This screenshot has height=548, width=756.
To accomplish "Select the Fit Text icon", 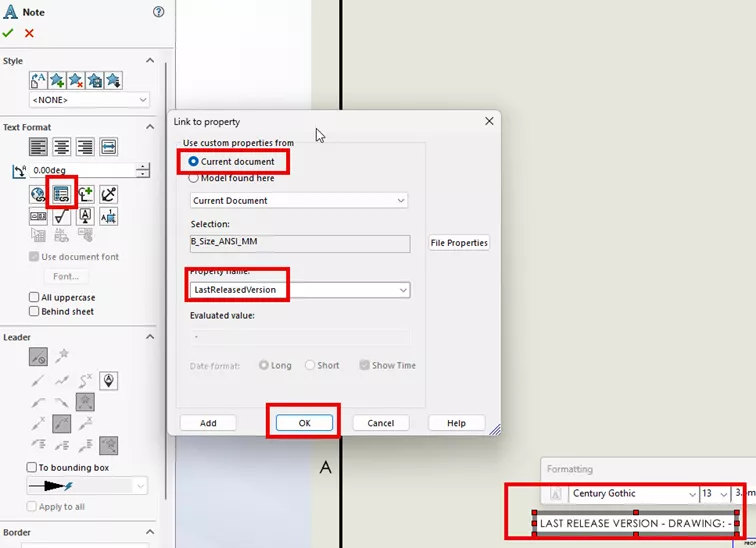I will (108, 147).
